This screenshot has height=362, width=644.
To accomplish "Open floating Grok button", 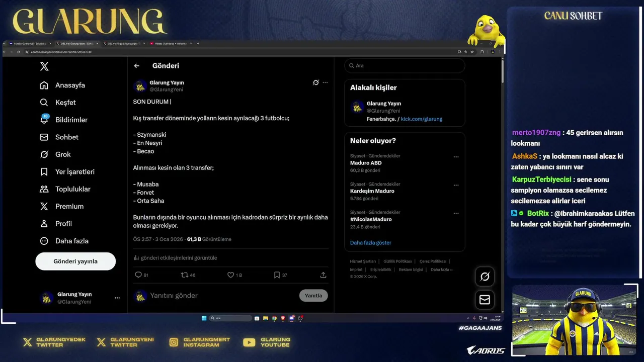I will pyautogui.click(x=485, y=277).
